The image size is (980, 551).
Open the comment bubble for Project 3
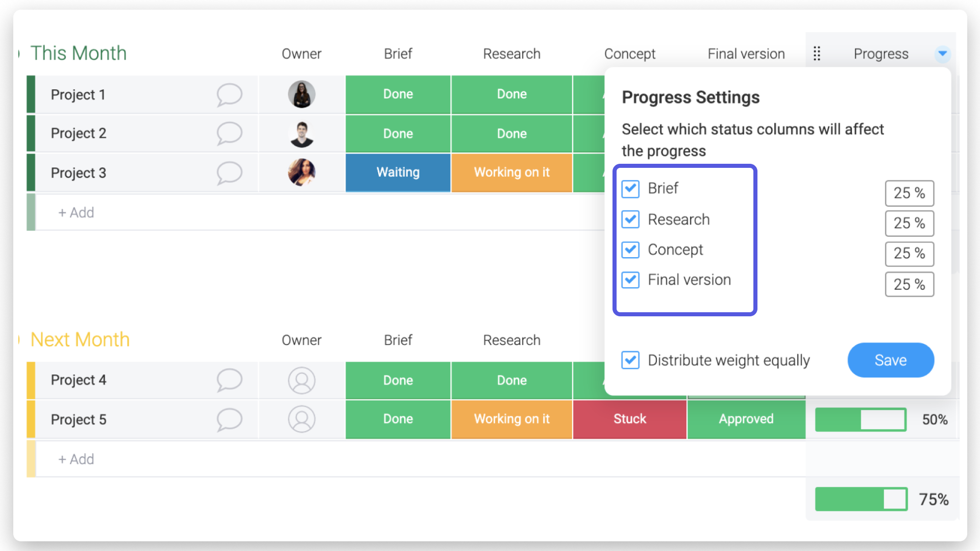[229, 173]
